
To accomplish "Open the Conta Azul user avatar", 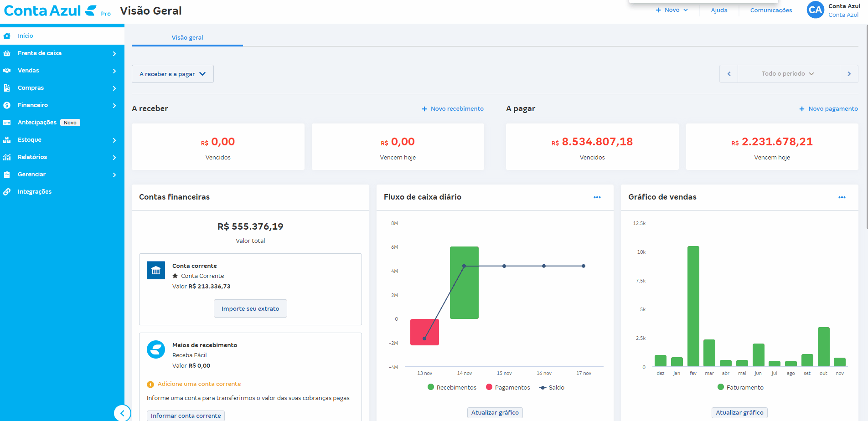I will coord(815,10).
